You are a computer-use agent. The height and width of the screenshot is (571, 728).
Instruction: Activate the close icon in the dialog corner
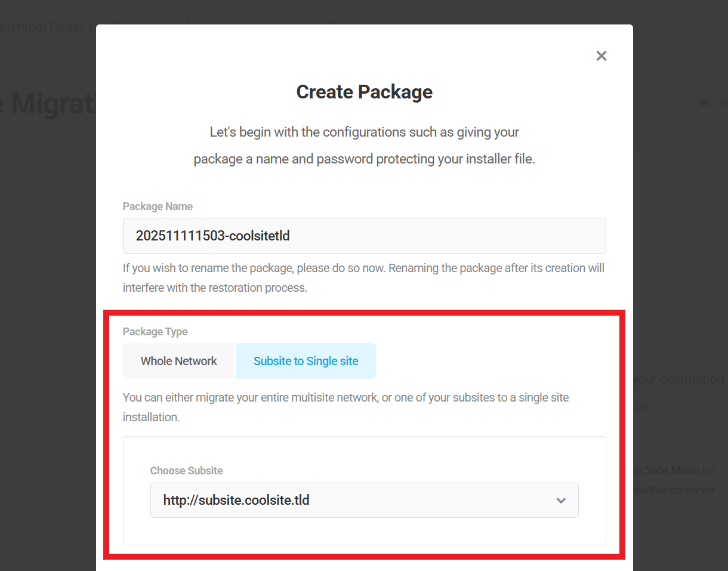coord(601,55)
